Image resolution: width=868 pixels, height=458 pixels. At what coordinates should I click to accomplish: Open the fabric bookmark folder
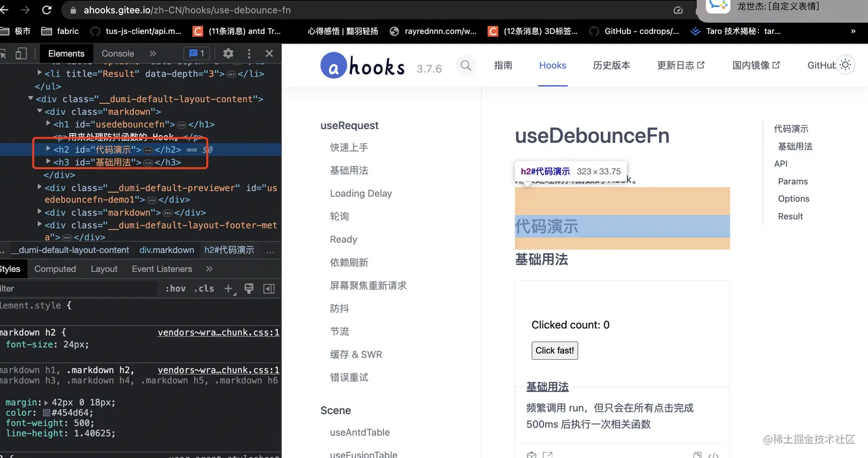(60, 31)
